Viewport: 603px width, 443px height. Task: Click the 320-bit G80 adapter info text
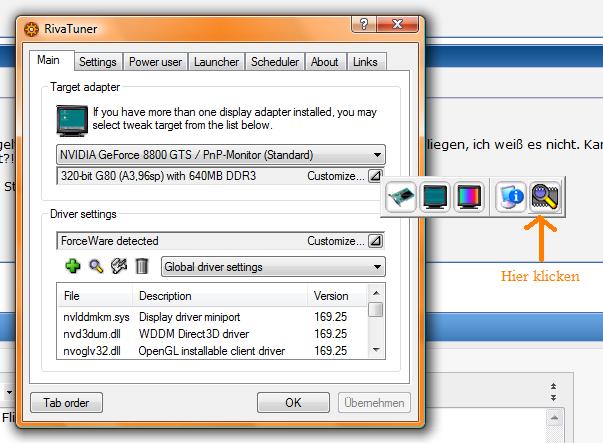pyautogui.click(x=158, y=176)
